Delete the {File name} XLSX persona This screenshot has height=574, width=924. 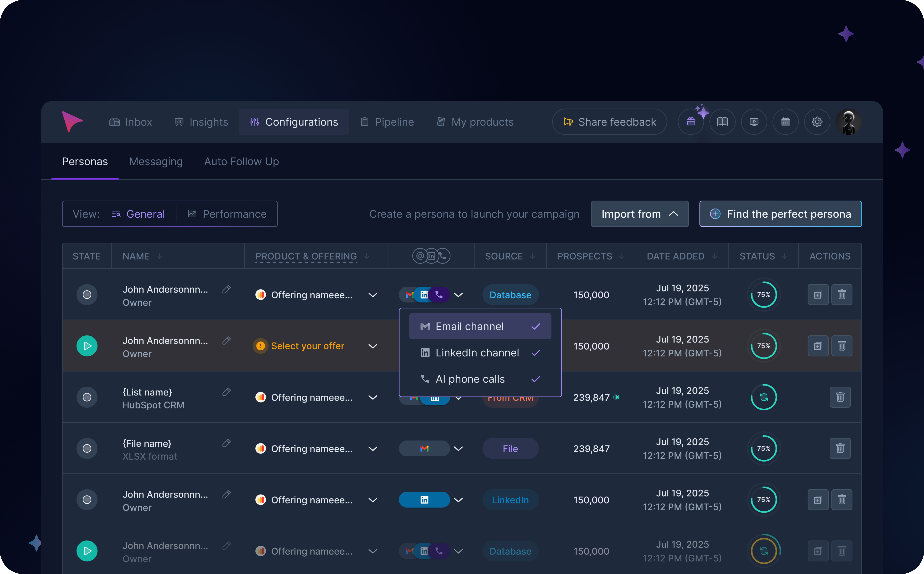click(x=840, y=448)
